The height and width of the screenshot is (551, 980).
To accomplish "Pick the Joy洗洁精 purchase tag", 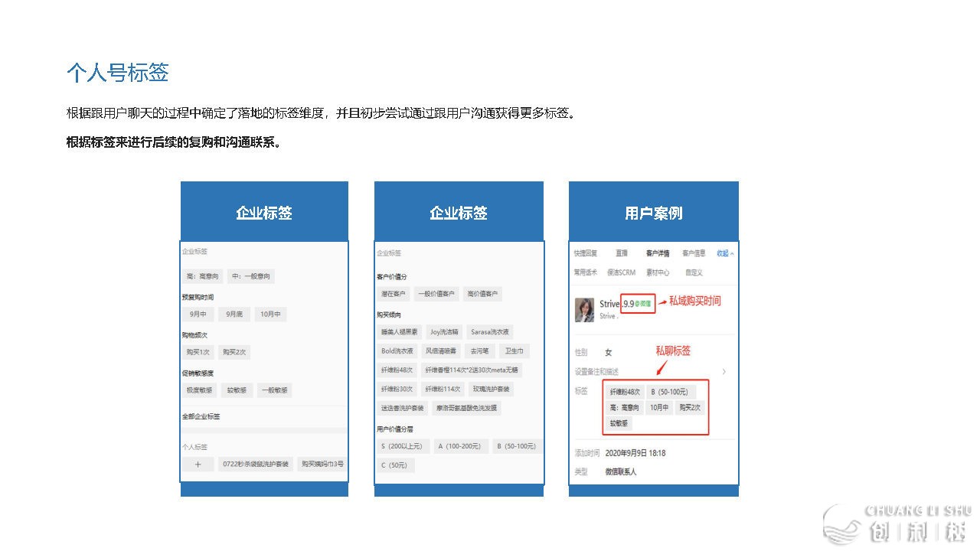I will pyautogui.click(x=444, y=332).
